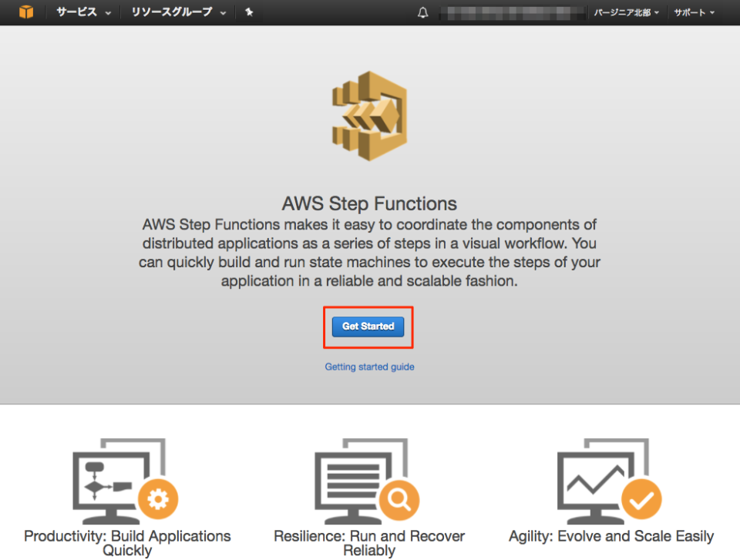Expand the バージニア北部 region dropdown
The image size is (740, 560).
point(626,12)
